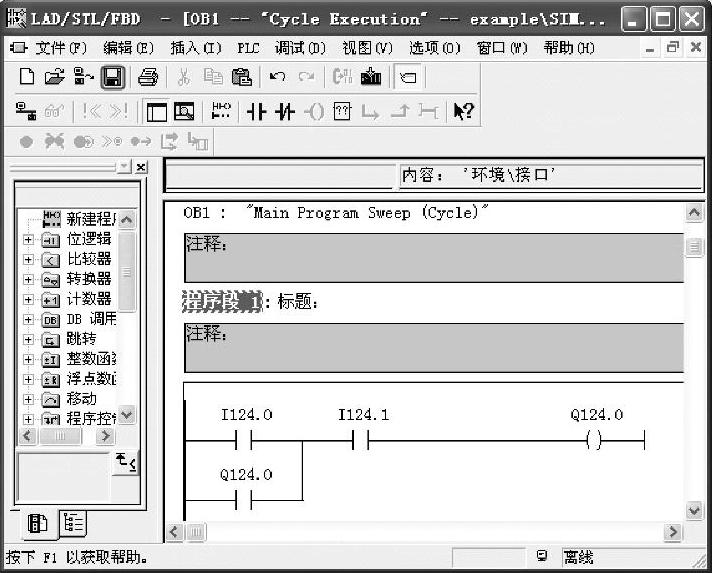712x573 pixels.
Task: Expand the 转换器 tree folder
Action: click(28, 279)
